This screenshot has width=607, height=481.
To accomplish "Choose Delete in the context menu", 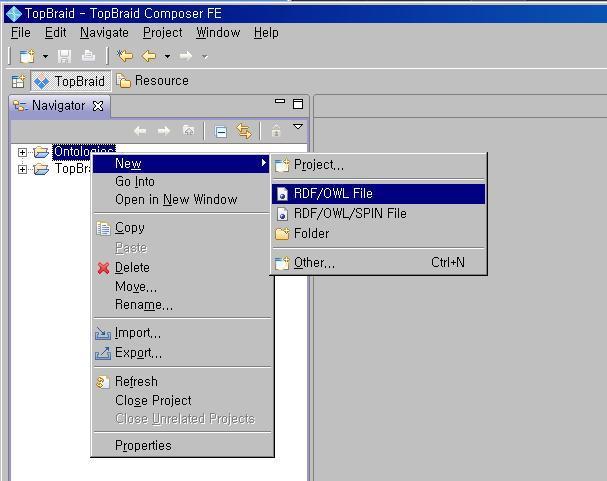I will (x=181, y=267).
